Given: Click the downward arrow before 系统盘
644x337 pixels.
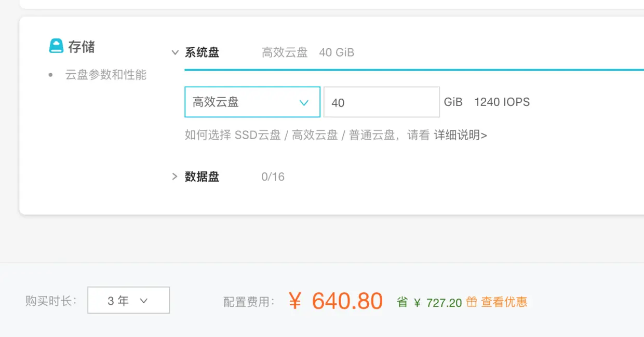Looking at the screenshot, I should click(x=176, y=52).
